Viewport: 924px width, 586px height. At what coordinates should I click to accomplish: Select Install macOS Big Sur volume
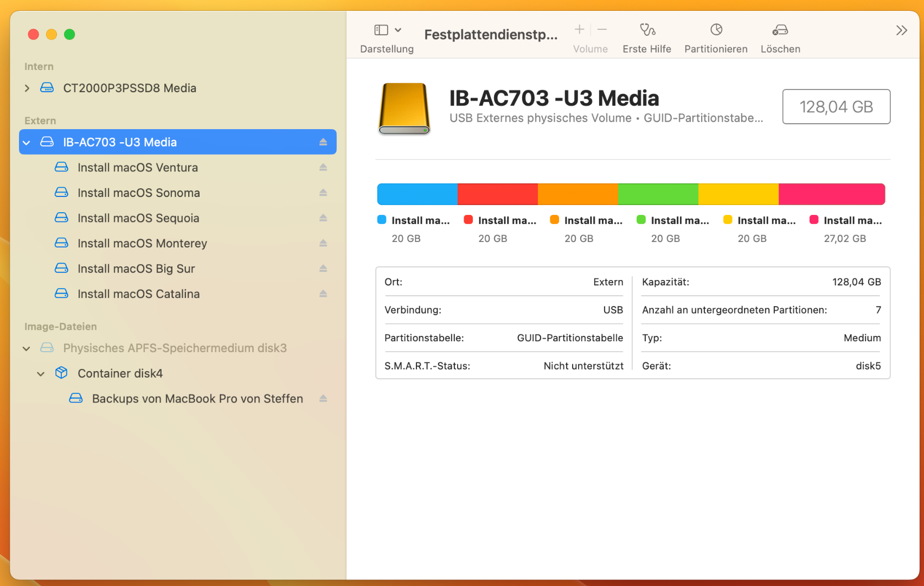(x=178, y=269)
